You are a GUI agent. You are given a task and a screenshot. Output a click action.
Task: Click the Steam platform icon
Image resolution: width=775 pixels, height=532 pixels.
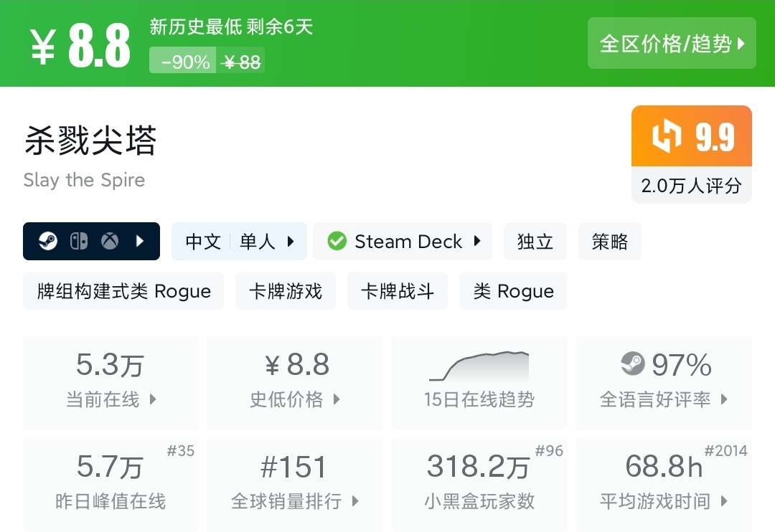tap(47, 242)
